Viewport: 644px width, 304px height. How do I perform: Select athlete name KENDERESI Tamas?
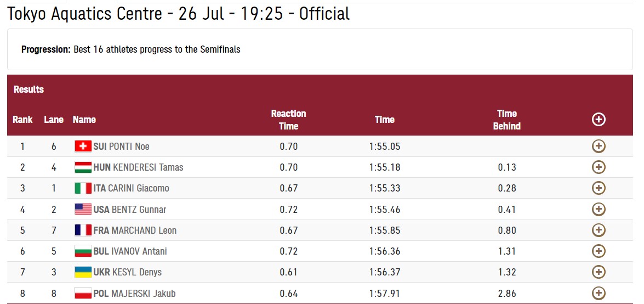coord(148,167)
